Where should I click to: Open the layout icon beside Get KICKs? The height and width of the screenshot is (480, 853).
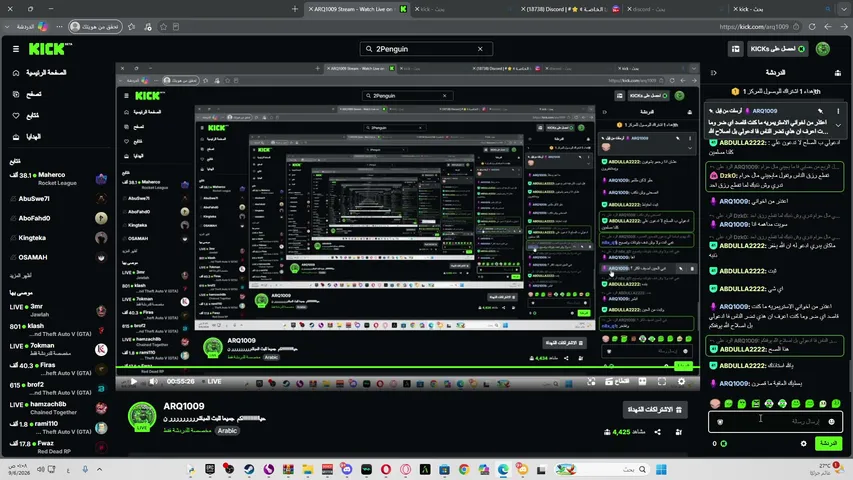pos(735,49)
